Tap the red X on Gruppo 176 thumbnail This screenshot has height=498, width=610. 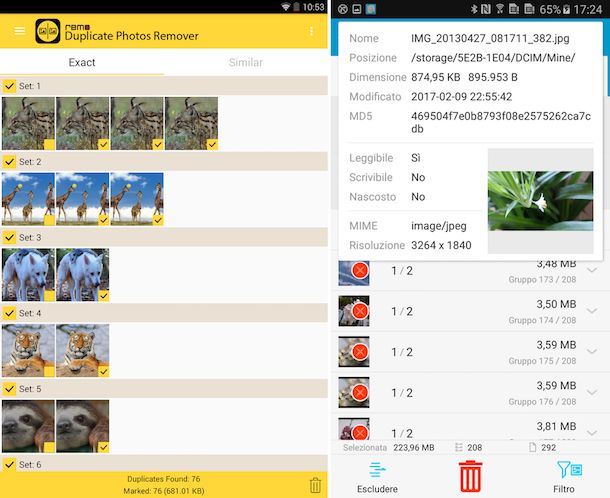[x=360, y=393]
